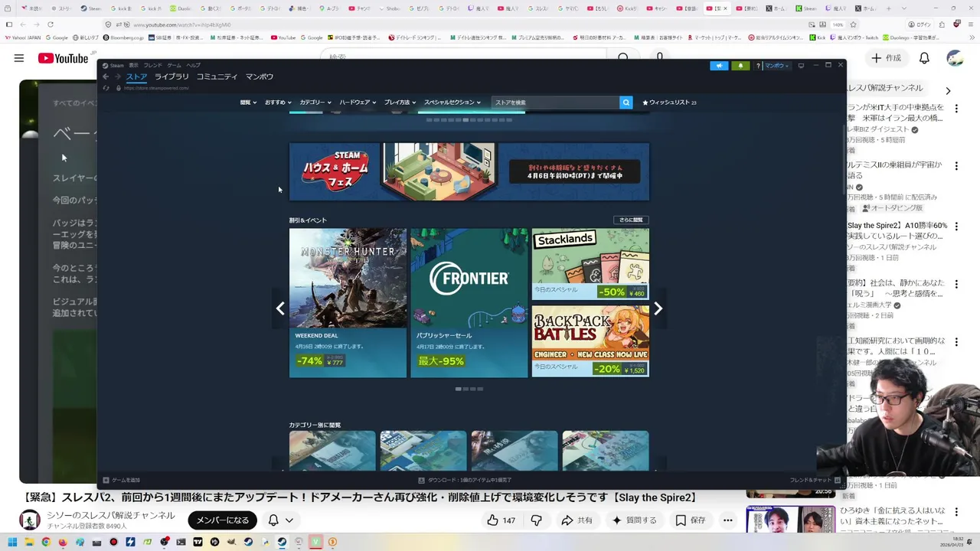Click the 共有 share button
Image resolution: width=980 pixels, height=551 pixels.
pyautogui.click(x=577, y=520)
